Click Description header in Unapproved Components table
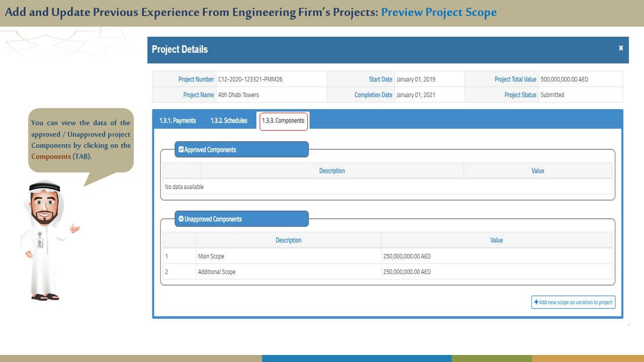 (x=288, y=240)
